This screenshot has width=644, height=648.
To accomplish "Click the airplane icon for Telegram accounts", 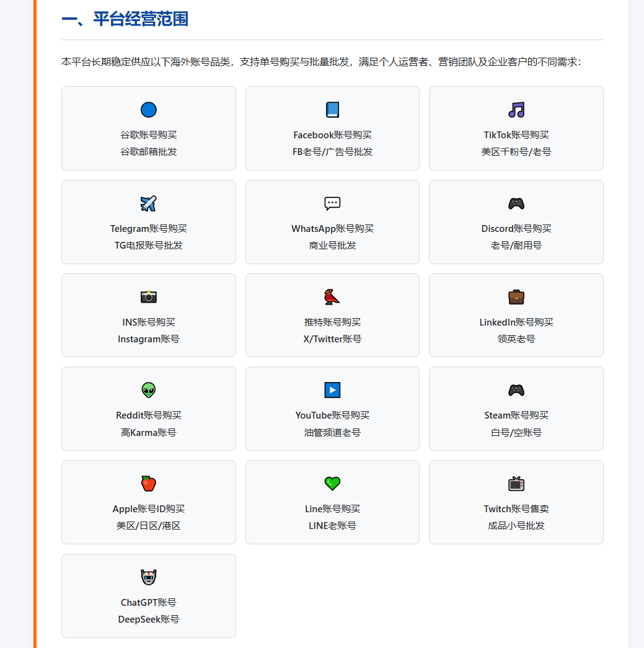I will coord(149,203).
